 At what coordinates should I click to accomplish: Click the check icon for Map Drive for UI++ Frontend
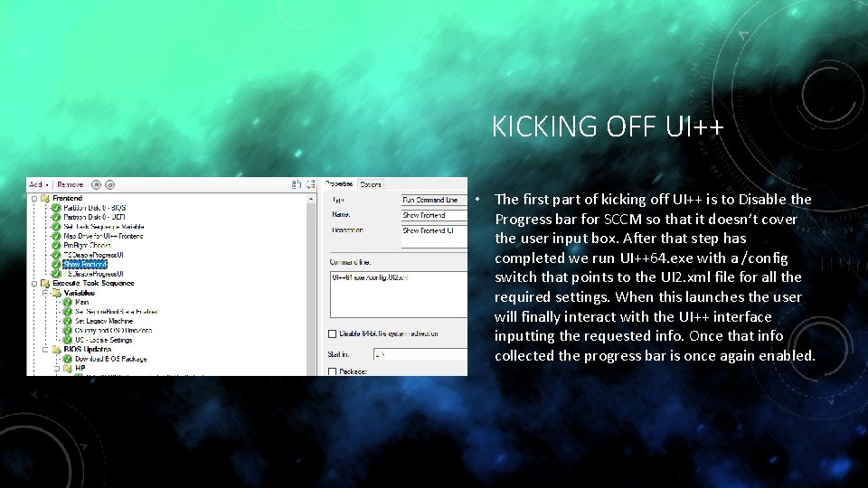pos(56,236)
